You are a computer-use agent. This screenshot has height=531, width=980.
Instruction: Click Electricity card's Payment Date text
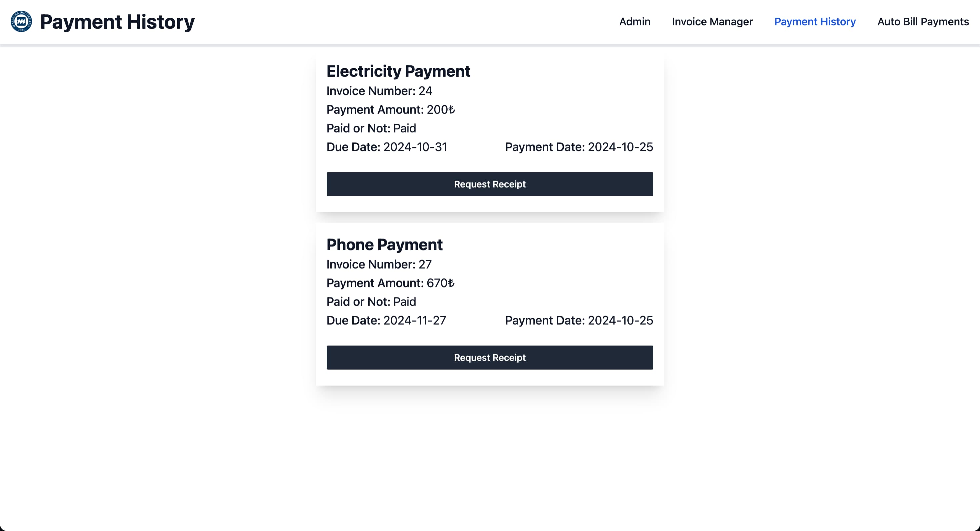click(579, 147)
